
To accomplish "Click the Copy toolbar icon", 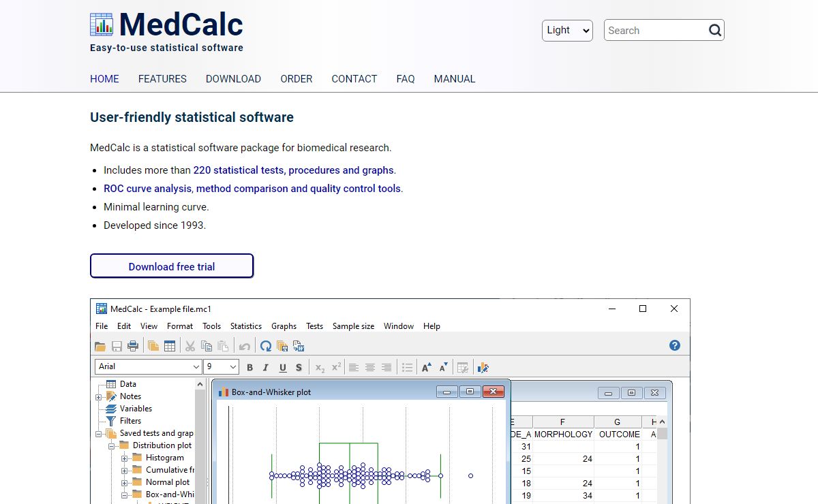I will click(207, 346).
